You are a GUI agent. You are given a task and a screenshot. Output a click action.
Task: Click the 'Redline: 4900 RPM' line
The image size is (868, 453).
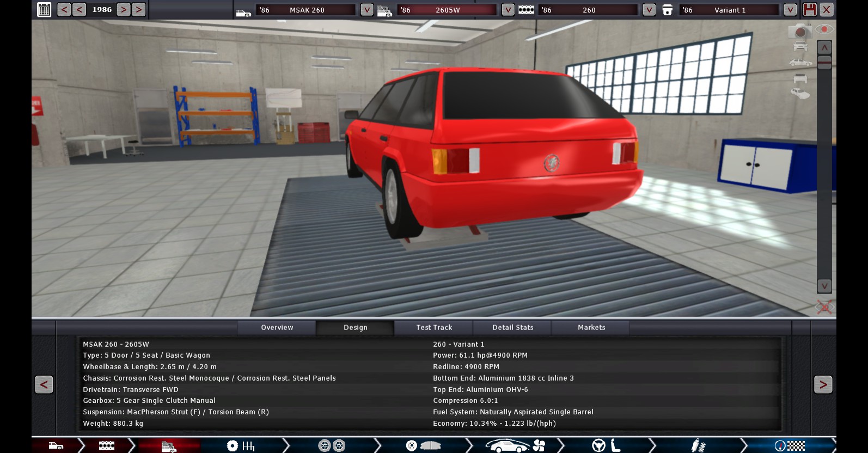(466, 366)
